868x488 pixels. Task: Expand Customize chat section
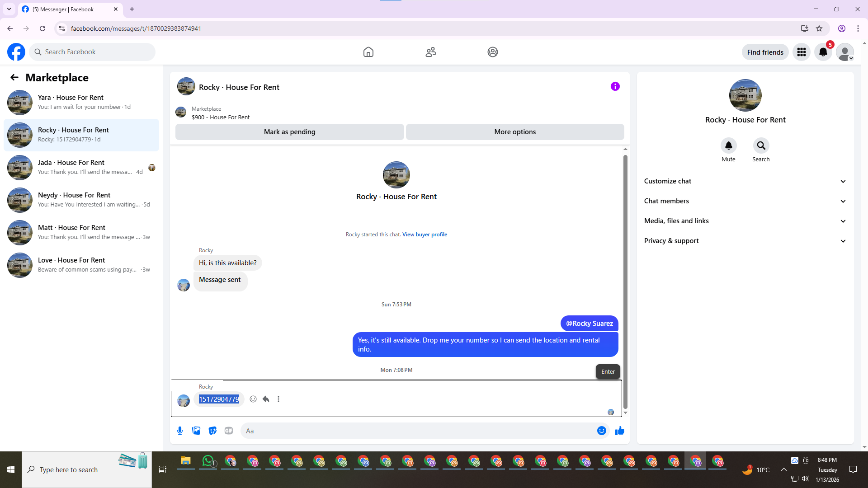pyautogui.click(x=745, y=181)
